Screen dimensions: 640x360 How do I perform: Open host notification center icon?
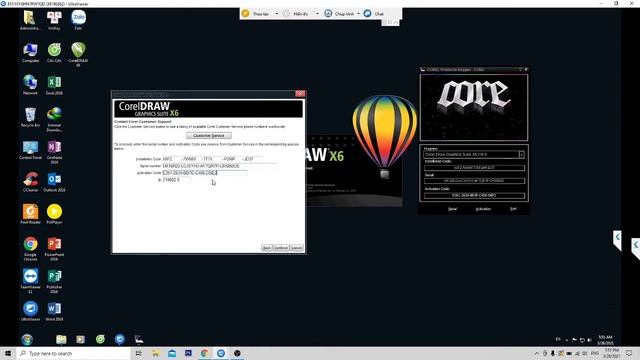(x=629, y=353)
